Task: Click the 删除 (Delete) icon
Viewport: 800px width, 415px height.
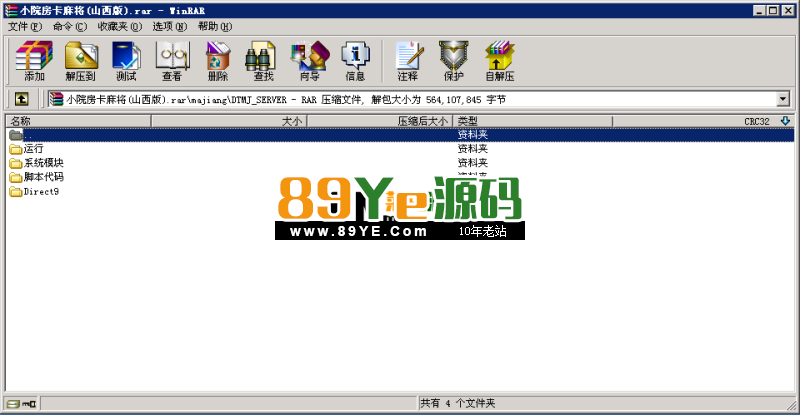Action: pos(218,61)
